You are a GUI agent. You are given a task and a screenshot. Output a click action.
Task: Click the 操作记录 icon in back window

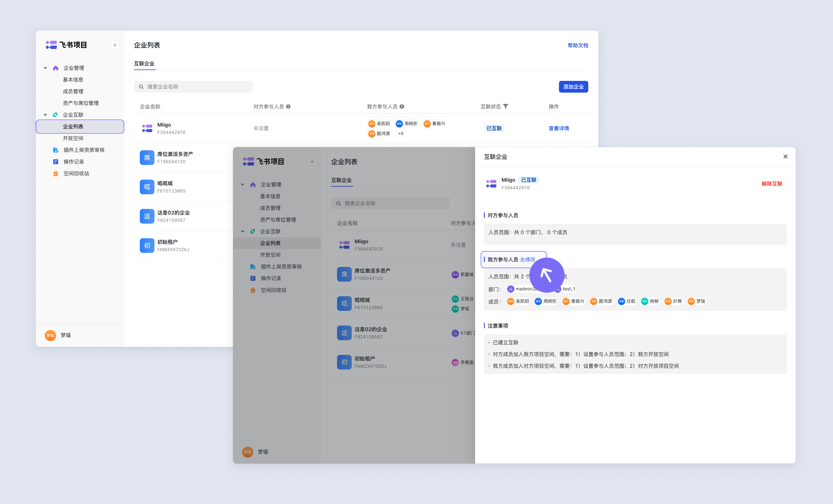[x=56, y=162]
